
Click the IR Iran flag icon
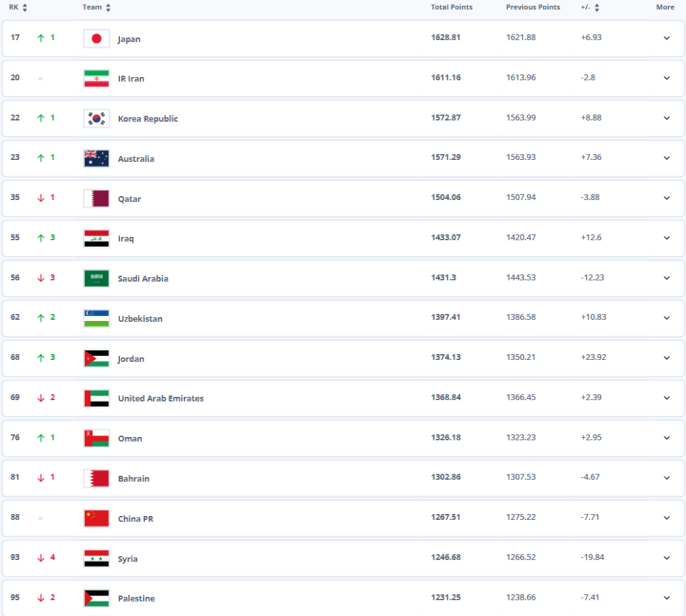(x=96, y=79)
